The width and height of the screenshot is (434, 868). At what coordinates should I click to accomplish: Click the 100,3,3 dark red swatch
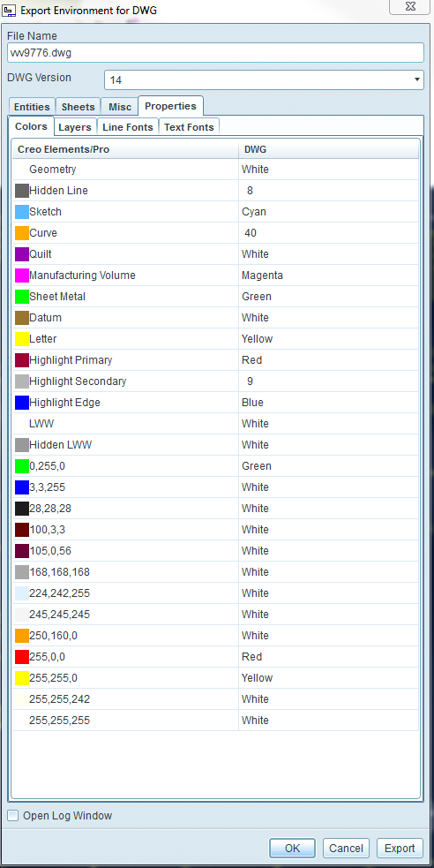(x=22, y=530)
